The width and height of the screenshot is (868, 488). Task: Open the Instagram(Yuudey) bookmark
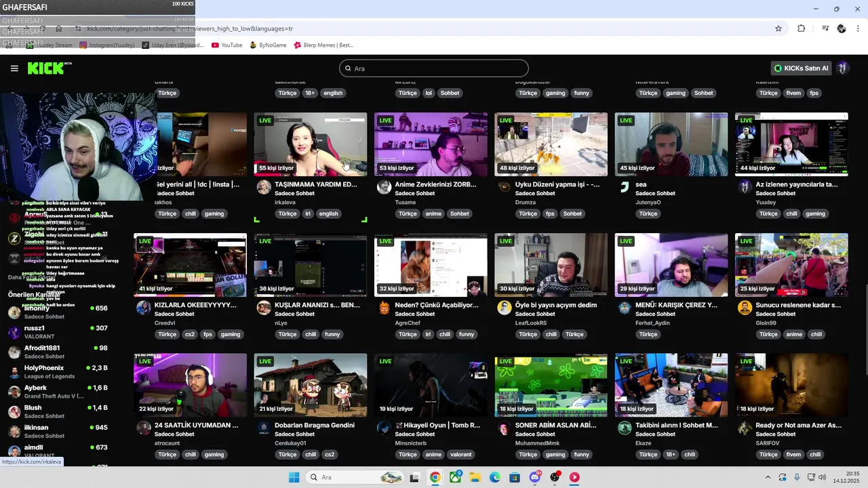point(107,45)
